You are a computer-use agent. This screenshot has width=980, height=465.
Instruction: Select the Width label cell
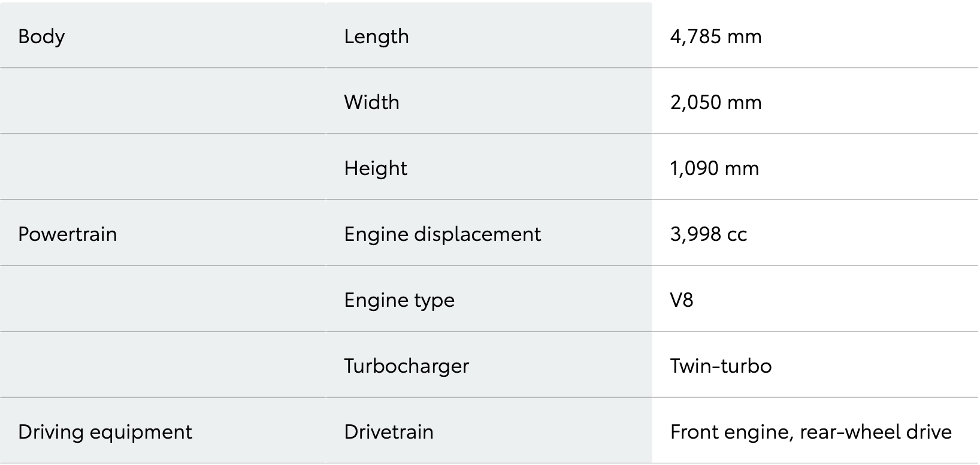point(371,102)
